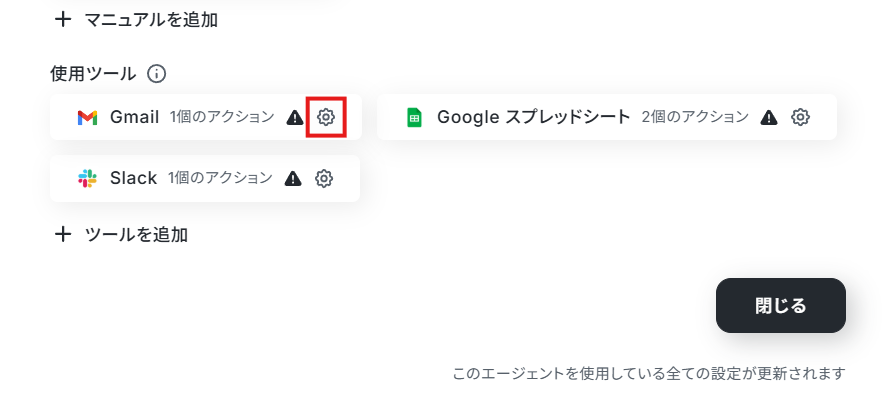Open Slack's 1個のアクション label

[220, 179]
